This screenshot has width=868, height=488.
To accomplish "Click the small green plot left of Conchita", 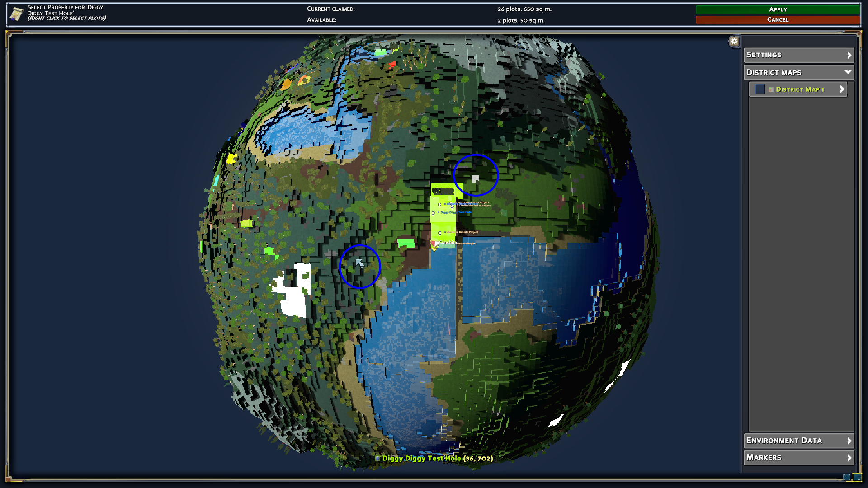I will click(406, 244).
